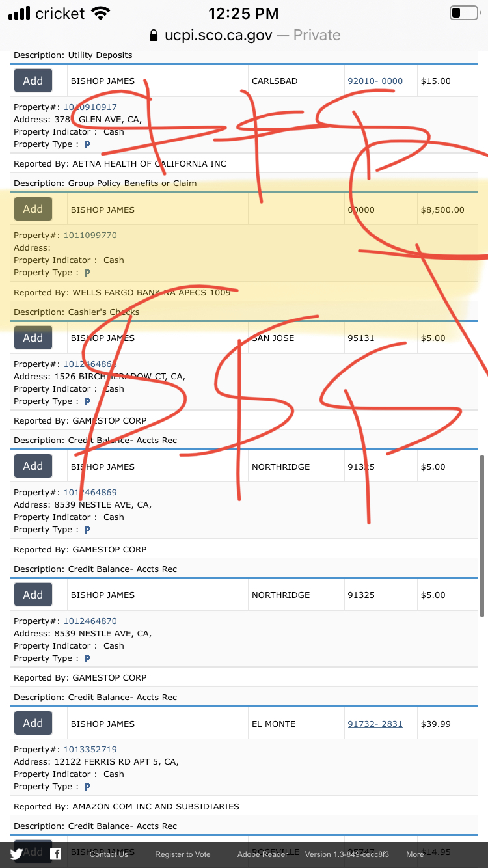Select the 1526 Birchmeadow Ct address line
Viewport: 488px width, 868px height.
100,377
